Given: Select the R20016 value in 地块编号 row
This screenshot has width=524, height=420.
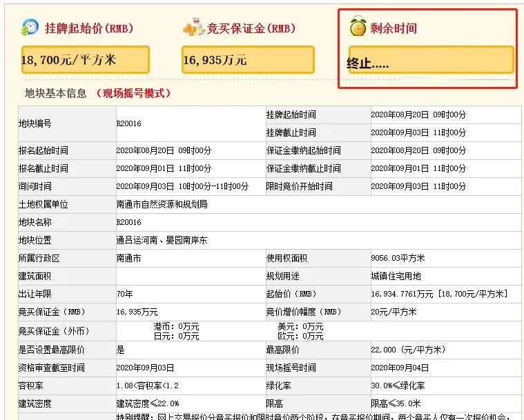Looking at the screenshot, I should click(128, 123).
